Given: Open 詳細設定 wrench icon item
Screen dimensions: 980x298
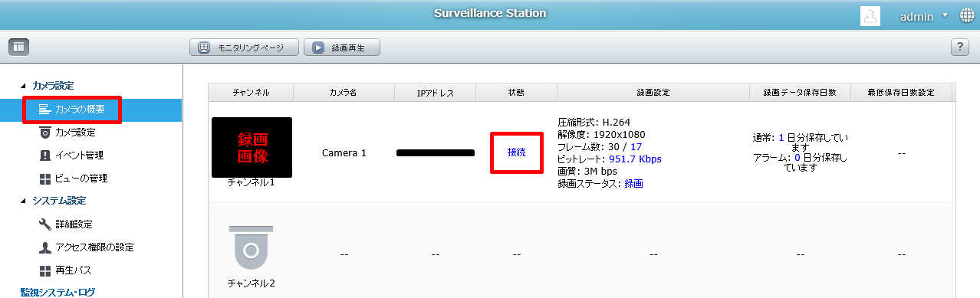Looking at the screenshot, I should tap(45, 224).
